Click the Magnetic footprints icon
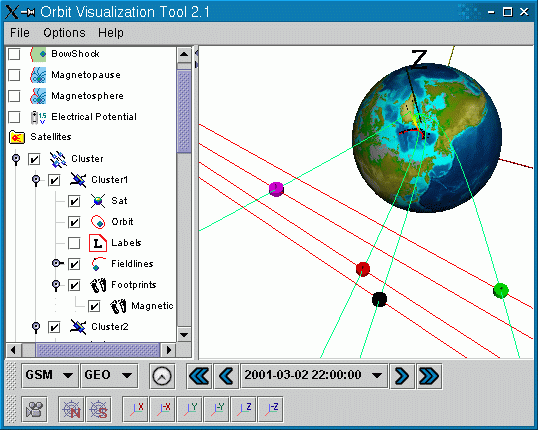This screenshot has width=538, height=430. pos(118,306)
